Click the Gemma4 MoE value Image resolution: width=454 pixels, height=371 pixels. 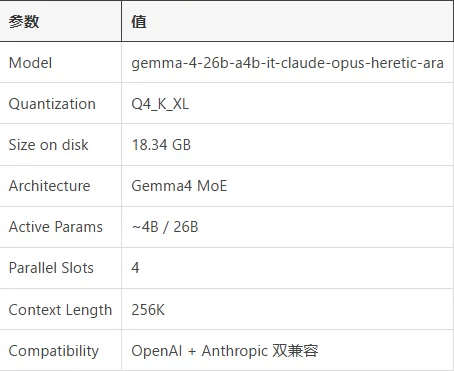[x=179, y=186]
